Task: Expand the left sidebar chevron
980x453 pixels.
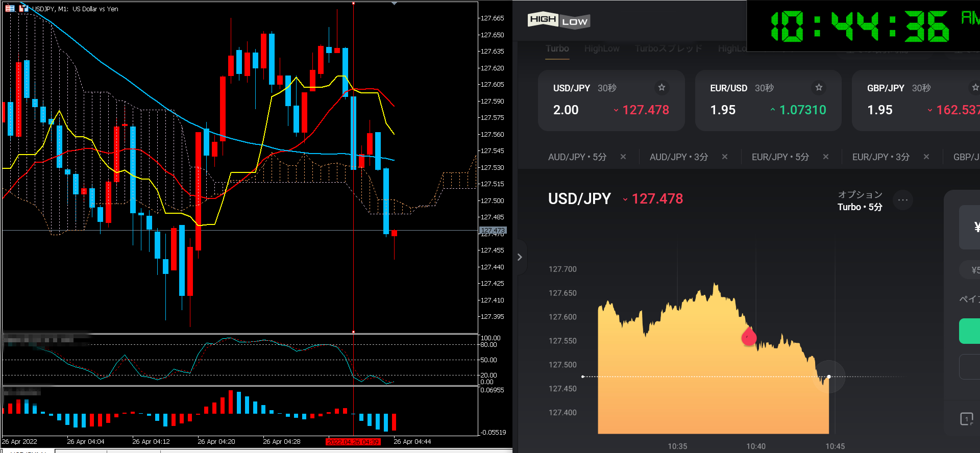Action: click(520, 257)
